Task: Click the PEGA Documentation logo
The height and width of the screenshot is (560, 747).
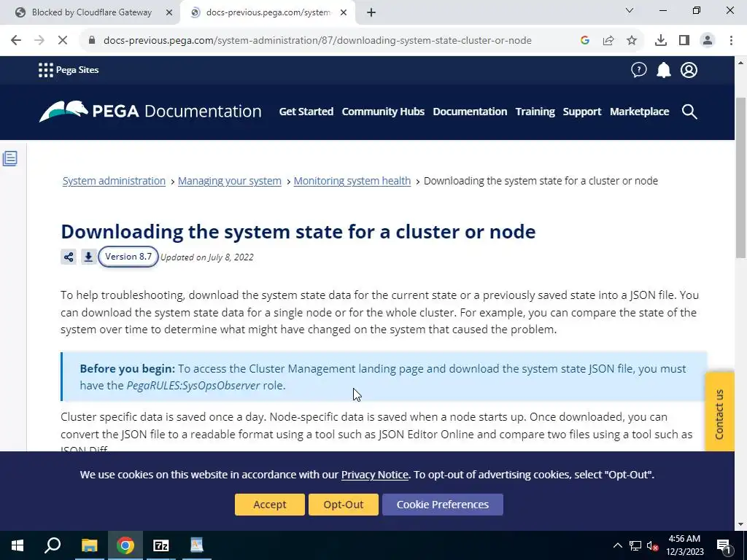Action: [150, 112]
